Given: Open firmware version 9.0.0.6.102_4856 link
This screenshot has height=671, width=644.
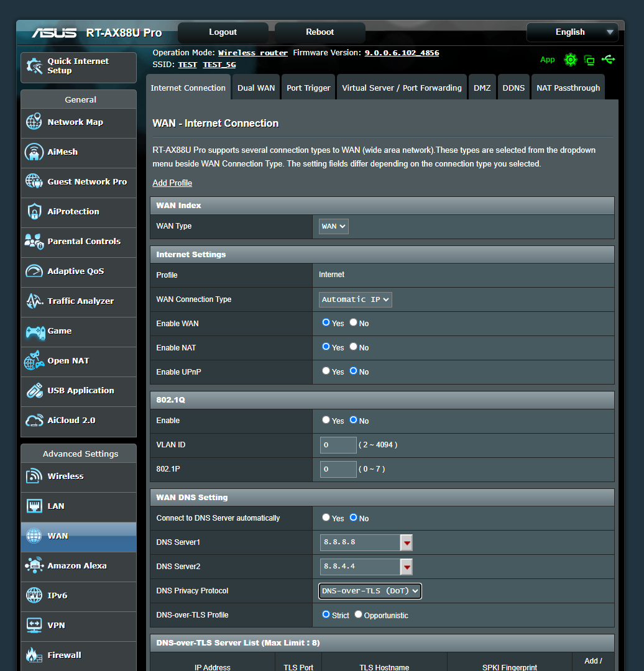Looking at the screenshot, I should coord(402,53).
